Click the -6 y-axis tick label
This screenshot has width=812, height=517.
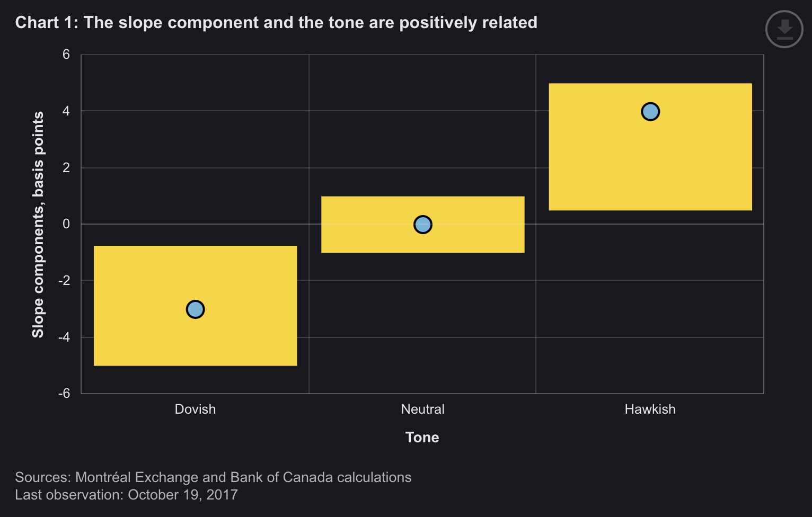coord(64,393)
